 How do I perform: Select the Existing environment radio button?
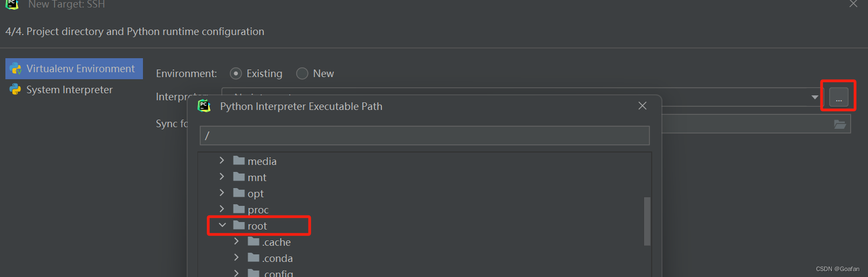[x=236, y=73]
